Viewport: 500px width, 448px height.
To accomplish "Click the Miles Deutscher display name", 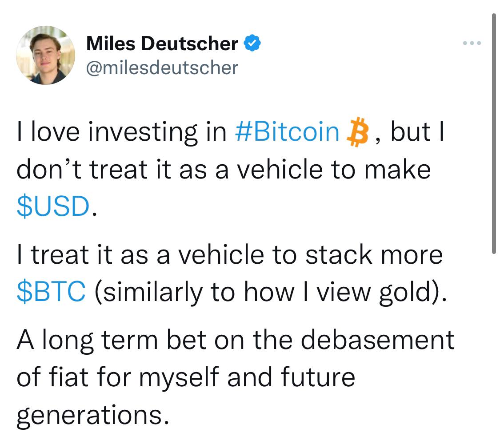I will (x=162, y=44).
